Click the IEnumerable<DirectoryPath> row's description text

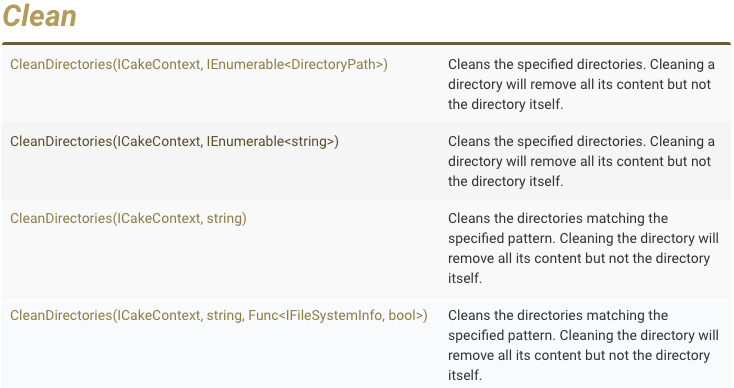[581, 84]
